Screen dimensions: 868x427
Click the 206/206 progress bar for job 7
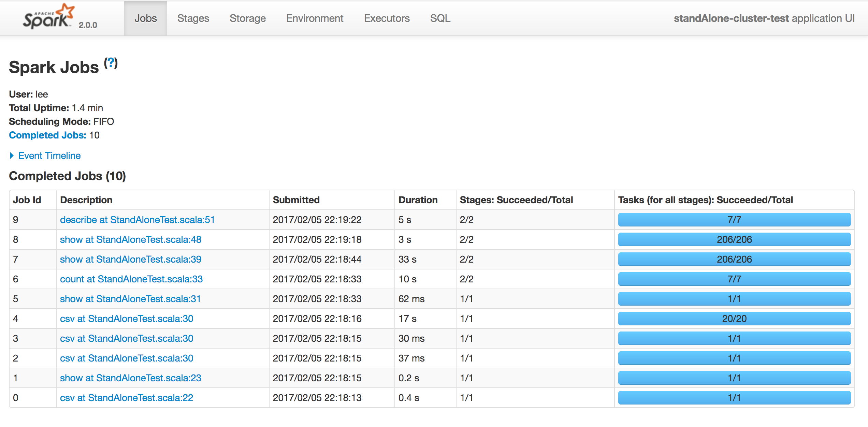click(x=734, y=259)
